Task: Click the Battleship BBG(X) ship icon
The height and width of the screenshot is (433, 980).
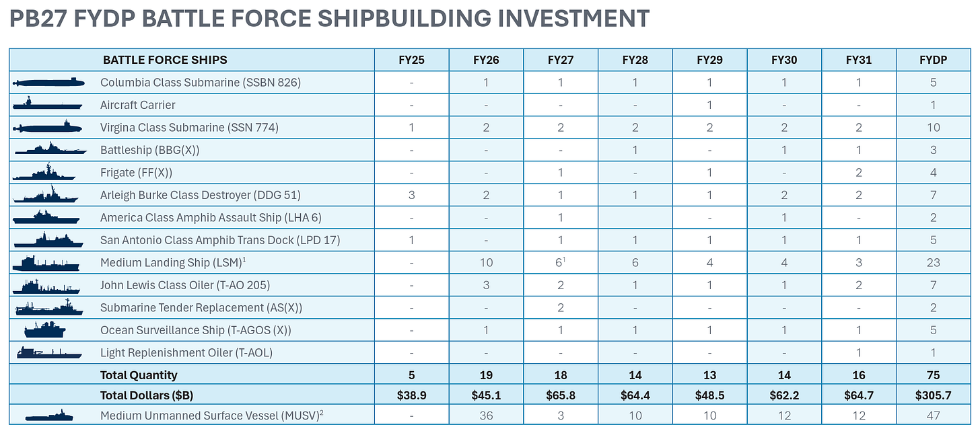Action: 47,149
